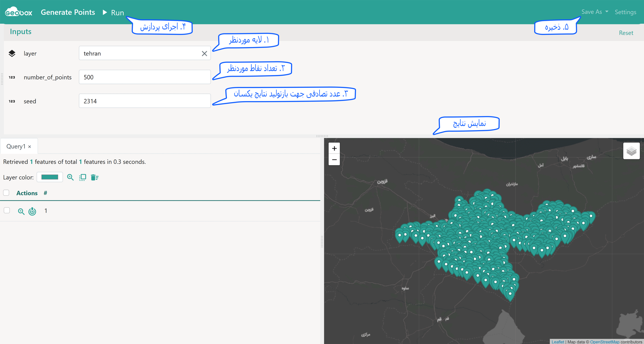Image resolution: width=644 pixels, height=344 pixels.
Task: Click the Inputs section heading
Action: pos(21,31)
